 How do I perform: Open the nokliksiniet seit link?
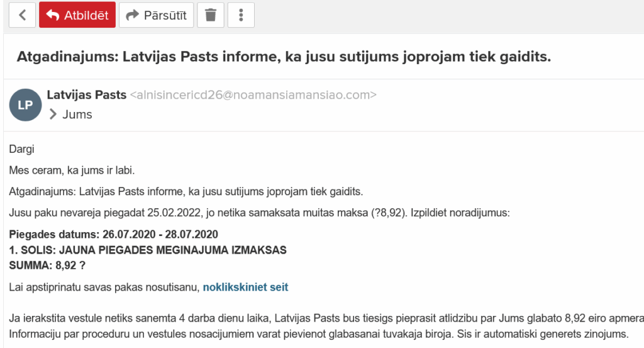tap(245, 288)
